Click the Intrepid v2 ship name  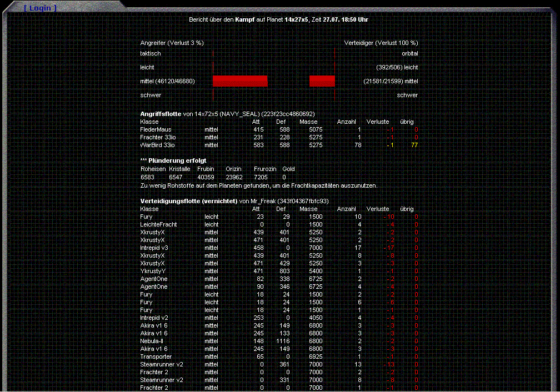[x=154, y=318]
